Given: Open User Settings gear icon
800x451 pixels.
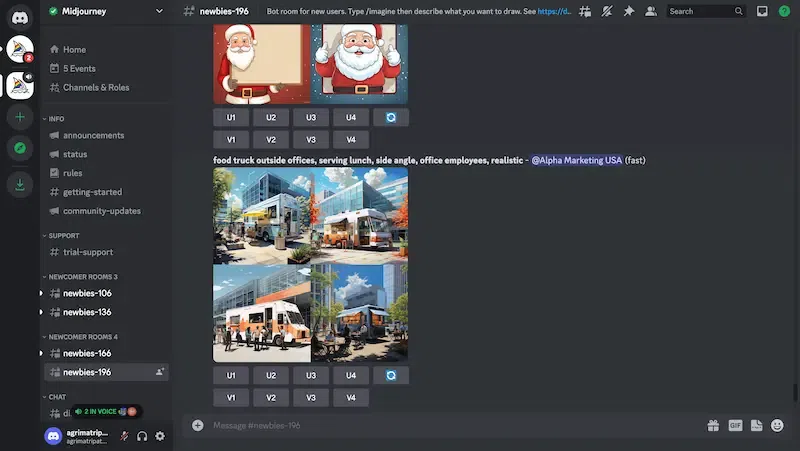Looking at the screenshot, I should pyautogui.click(x=160, y=436).
